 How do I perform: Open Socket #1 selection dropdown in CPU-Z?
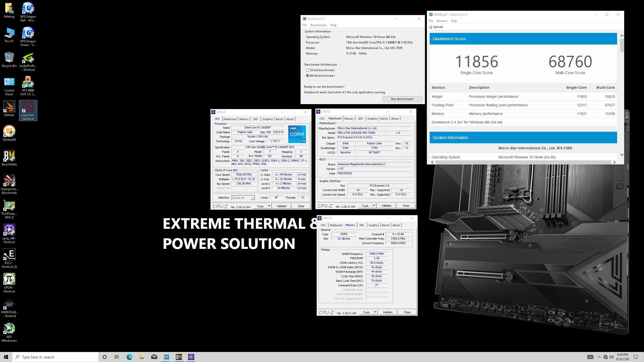[x=243, y=198]
